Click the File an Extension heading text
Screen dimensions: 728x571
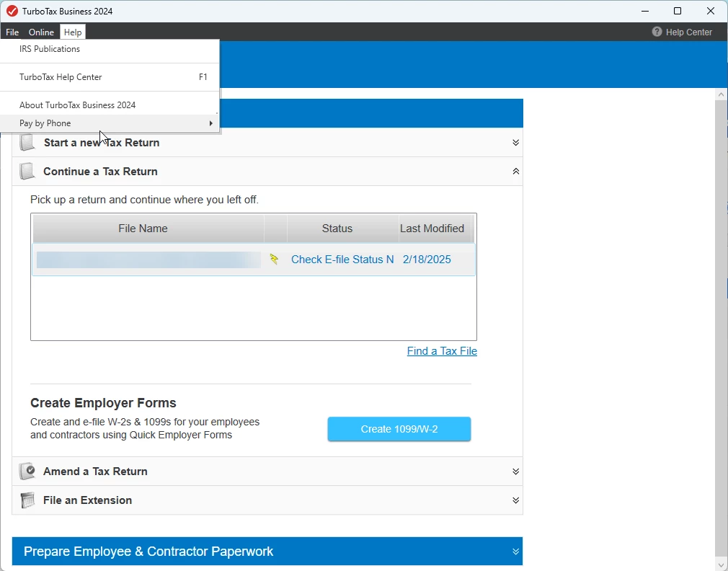click(x=87, y=500)
